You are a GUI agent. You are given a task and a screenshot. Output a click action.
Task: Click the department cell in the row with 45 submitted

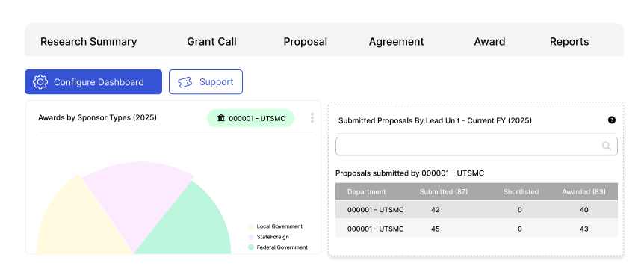pyautogui.click(x=375, y=229)
